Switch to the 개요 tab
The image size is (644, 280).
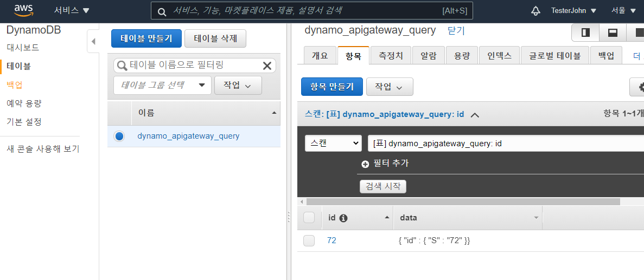click(x=320, y=56)
